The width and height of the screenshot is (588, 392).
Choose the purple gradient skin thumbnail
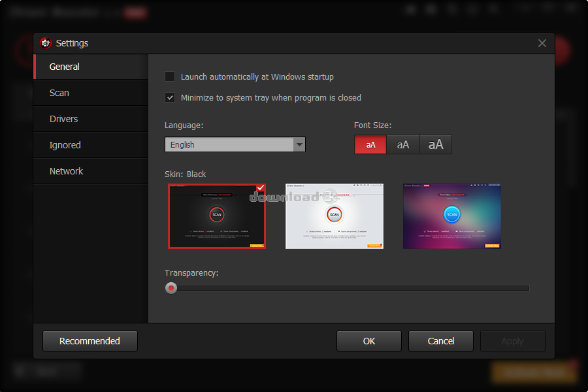pos(452,216)
